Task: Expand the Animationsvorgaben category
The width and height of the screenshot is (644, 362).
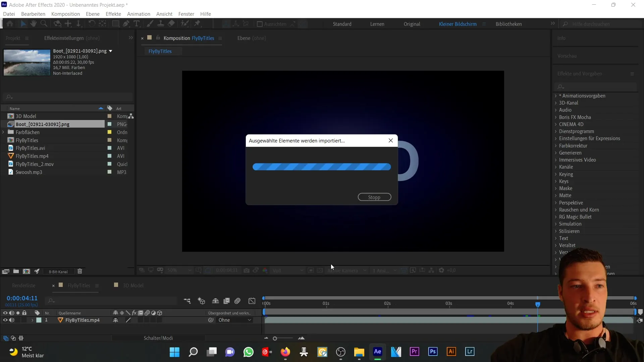Action: 556,96
